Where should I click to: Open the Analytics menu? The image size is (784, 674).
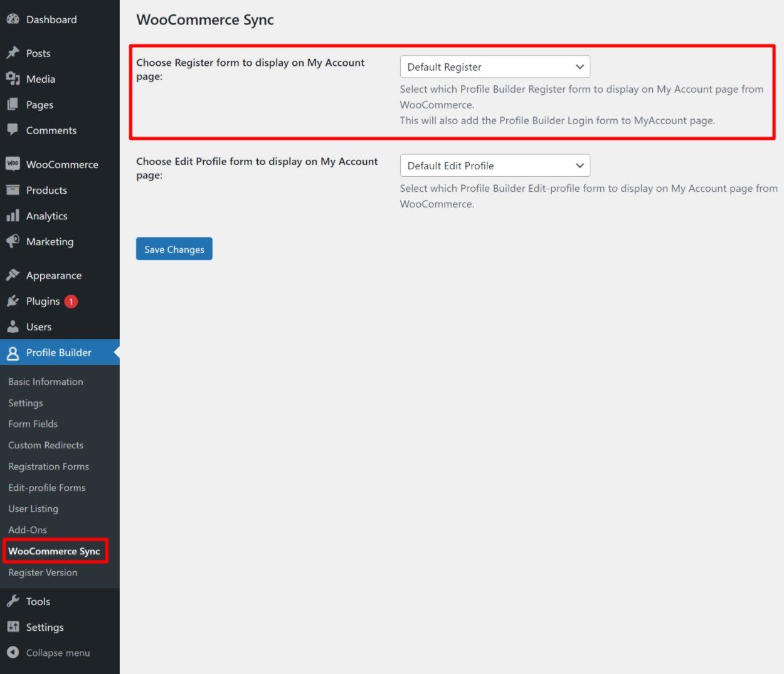tap(60, 216)
